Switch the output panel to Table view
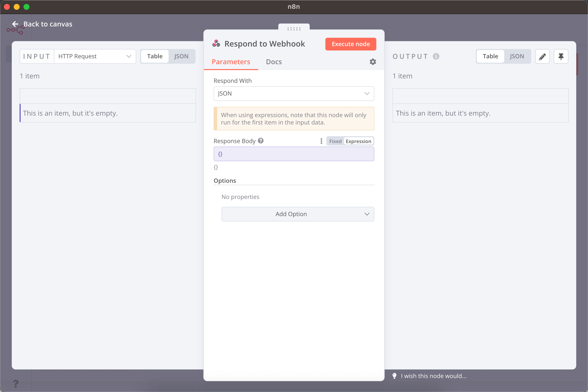The width and height of the screenshot is (588, 392). [x=490, y=56]
